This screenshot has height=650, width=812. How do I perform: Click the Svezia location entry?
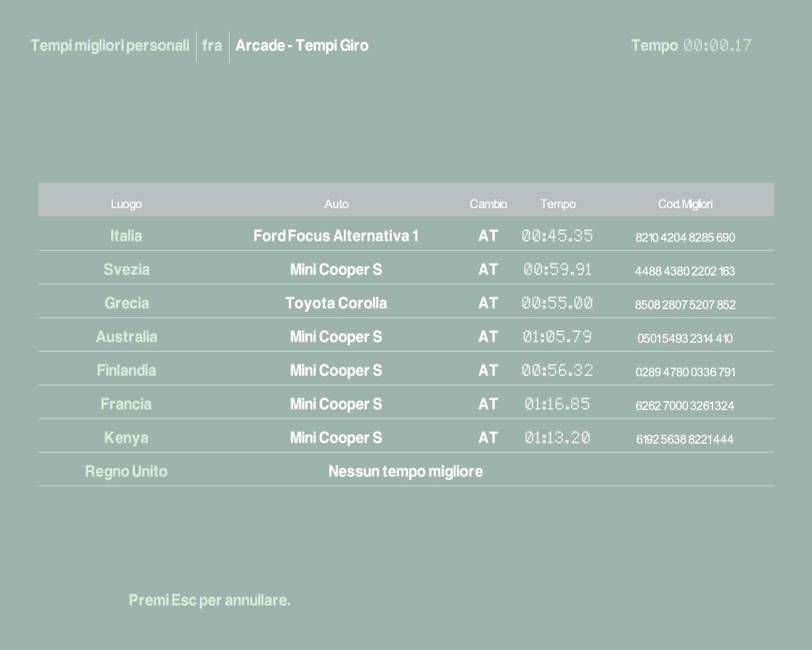pyautogui.click(x=126, y=270)
